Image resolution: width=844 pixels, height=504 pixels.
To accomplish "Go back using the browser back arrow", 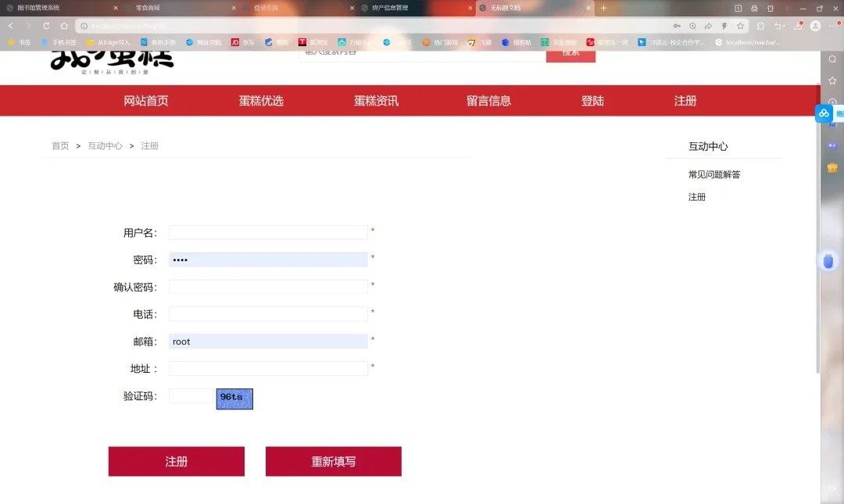I will [x=9, y=25].
